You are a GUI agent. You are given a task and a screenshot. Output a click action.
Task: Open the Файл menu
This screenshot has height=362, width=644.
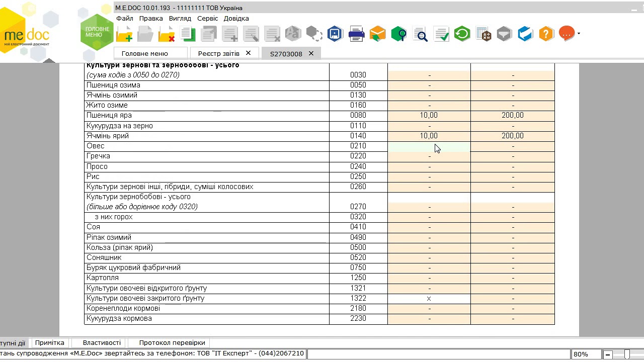tap(125, 18)
